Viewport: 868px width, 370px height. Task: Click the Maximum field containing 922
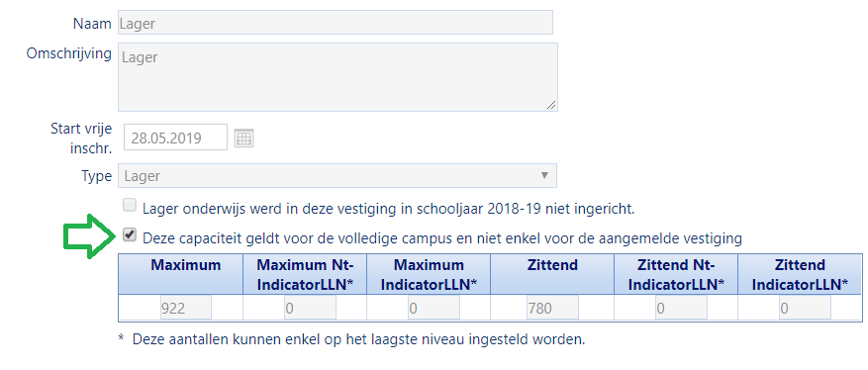tap(186, 308)
